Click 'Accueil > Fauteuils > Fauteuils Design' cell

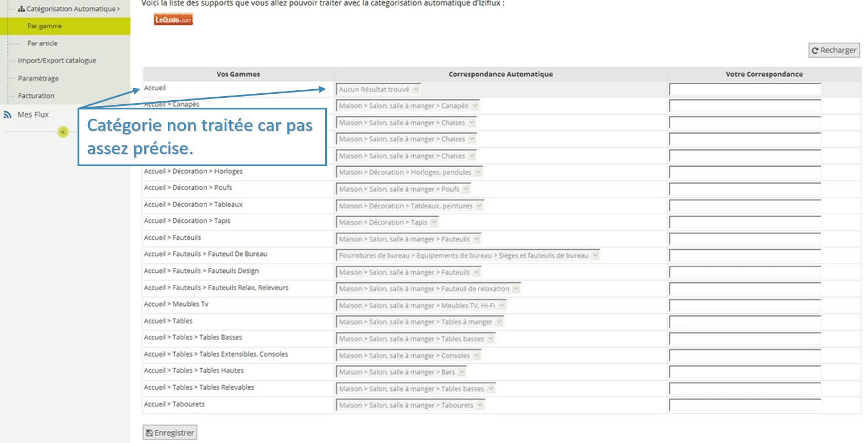(x=201, y=270)
